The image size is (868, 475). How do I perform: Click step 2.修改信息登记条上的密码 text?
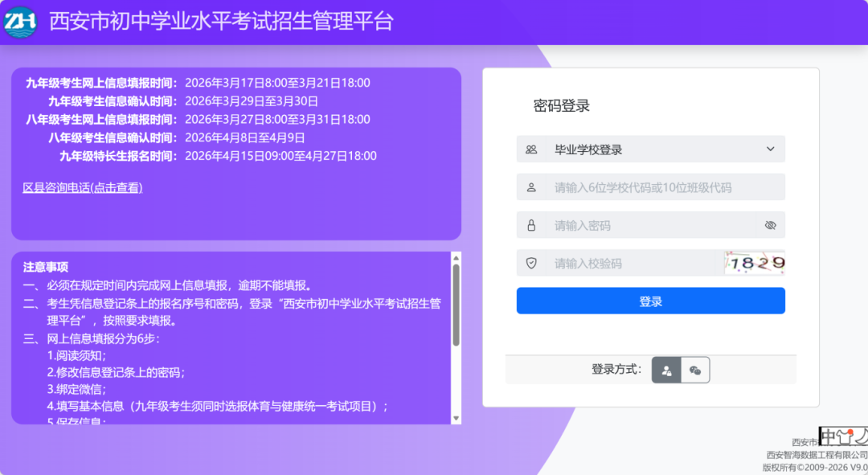pos(116,373)
